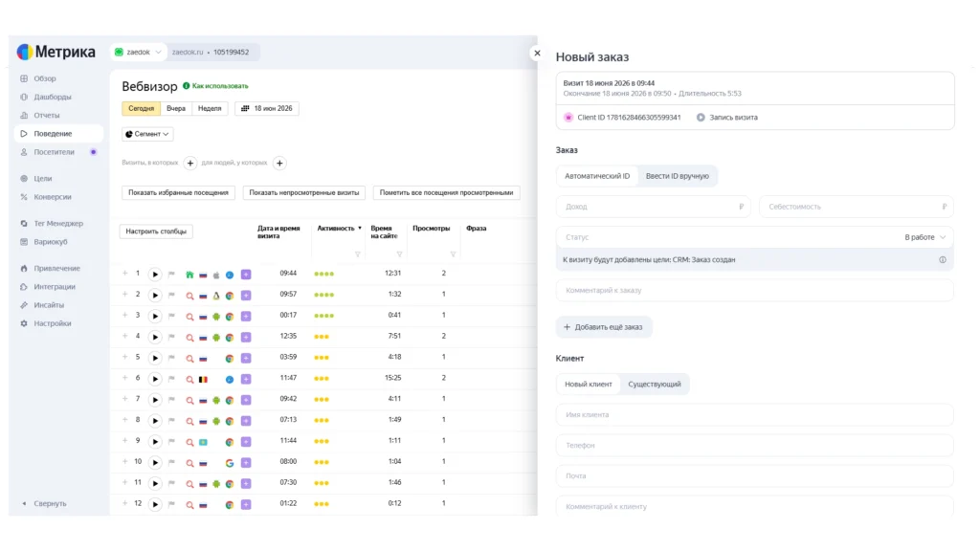
Task: Expand the zaedok counter selector
Action: pyautogui.click(x=138, y=53)
